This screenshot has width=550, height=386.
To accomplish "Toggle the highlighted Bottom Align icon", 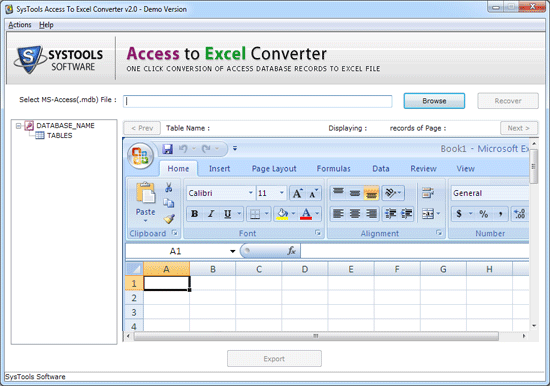I will tap(372, 193).
